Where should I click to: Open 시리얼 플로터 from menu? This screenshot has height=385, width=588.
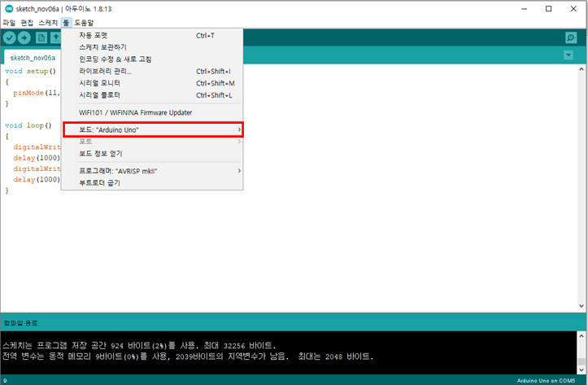click(x=153, y=95)
